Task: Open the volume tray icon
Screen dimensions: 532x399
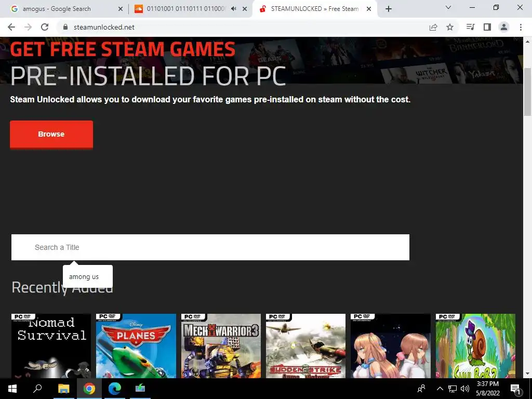Action: 465,389
